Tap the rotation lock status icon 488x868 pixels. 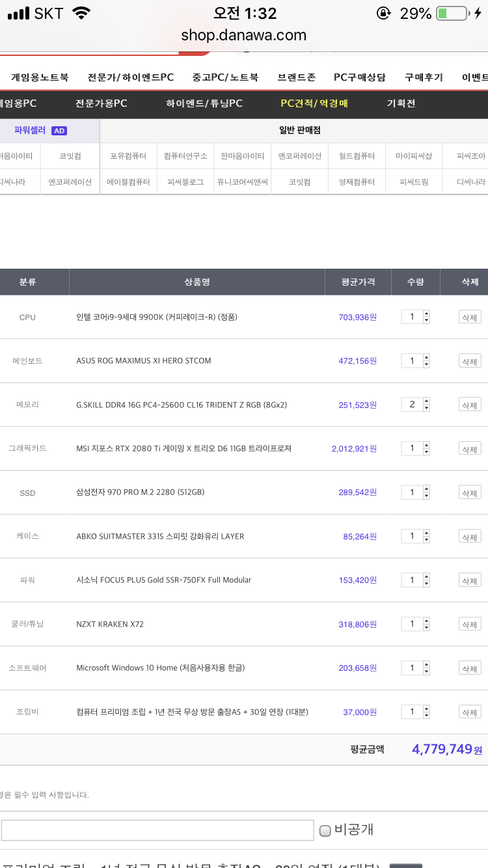(384, 13)
